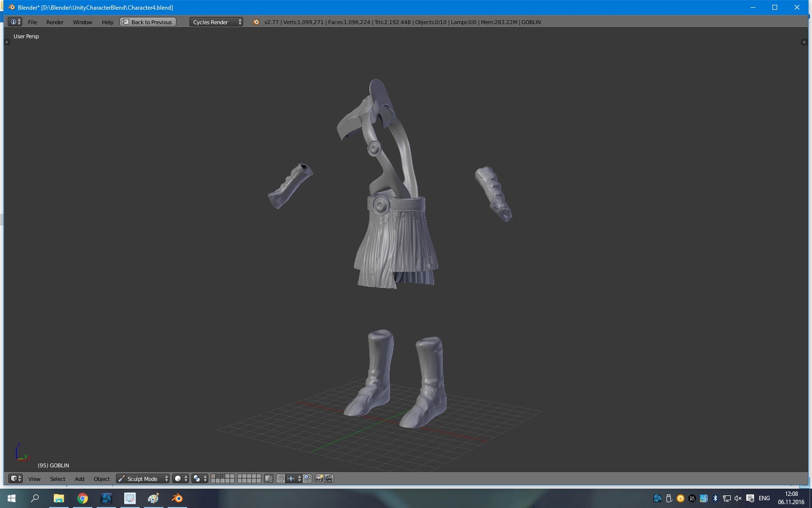Screen dimensions: 812x508
Task: Click the left boot mesh in viewport
Action: (372, 373)
